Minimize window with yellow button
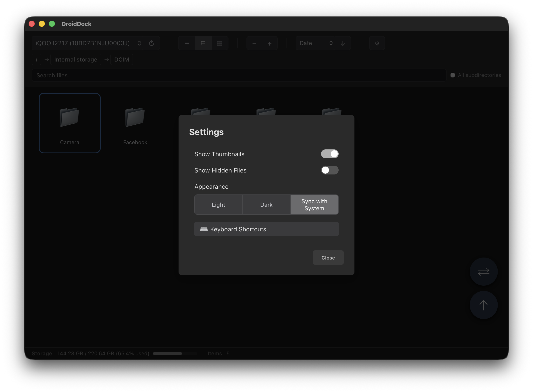The image size is (533, 392). coord(42,24)
